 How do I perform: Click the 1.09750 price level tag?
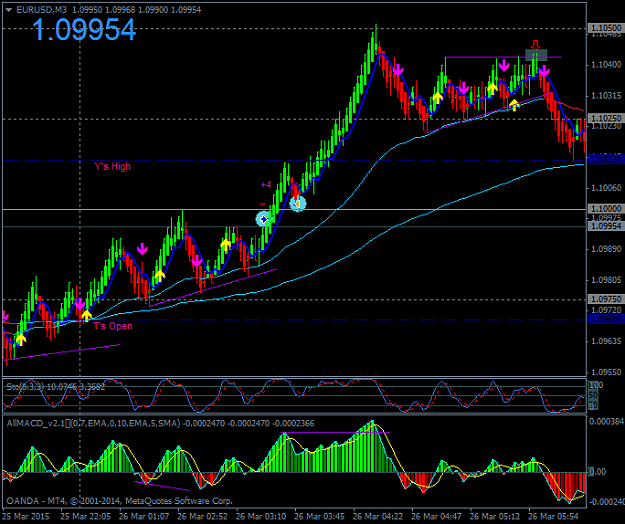point(605,299)
